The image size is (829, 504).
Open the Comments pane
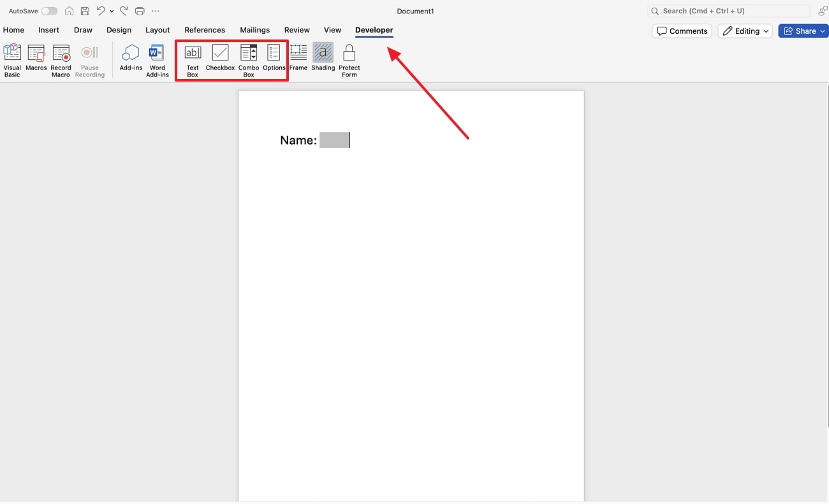tap(682, 31)
